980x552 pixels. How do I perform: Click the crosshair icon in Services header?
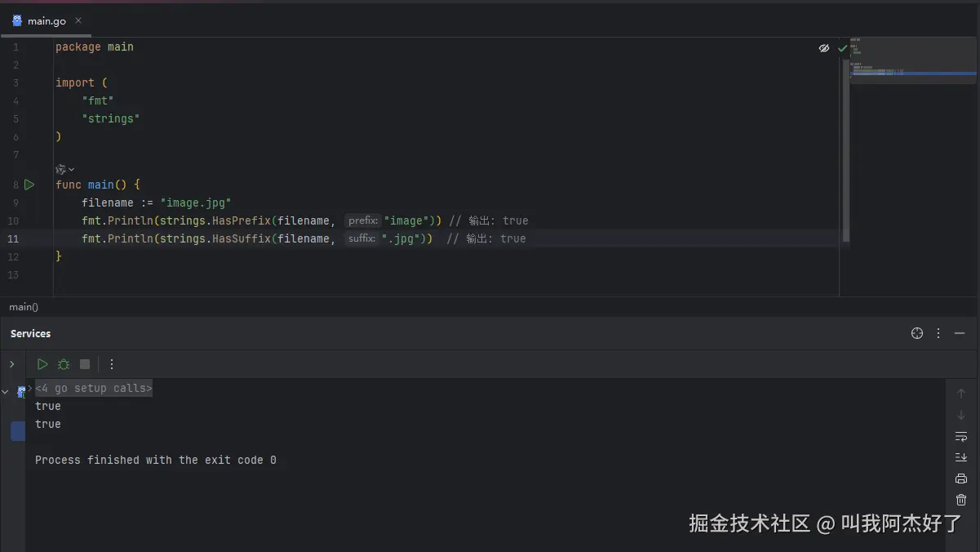pos(917,333)
